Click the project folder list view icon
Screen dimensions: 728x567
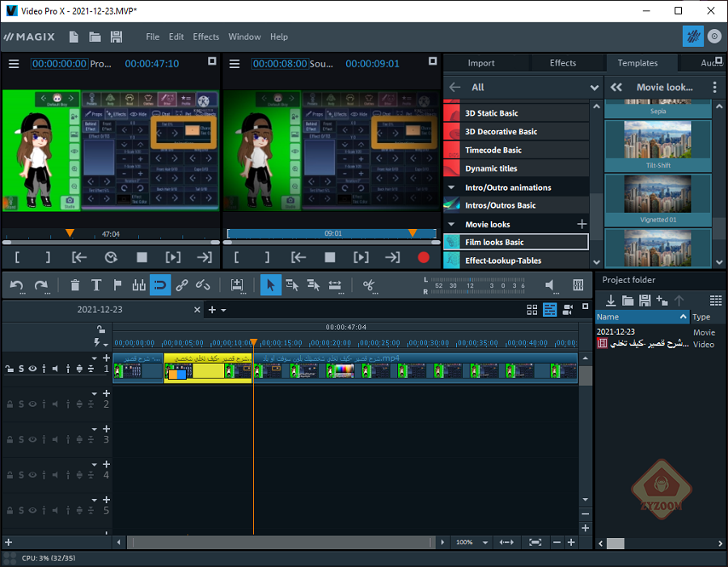point(716,300)
